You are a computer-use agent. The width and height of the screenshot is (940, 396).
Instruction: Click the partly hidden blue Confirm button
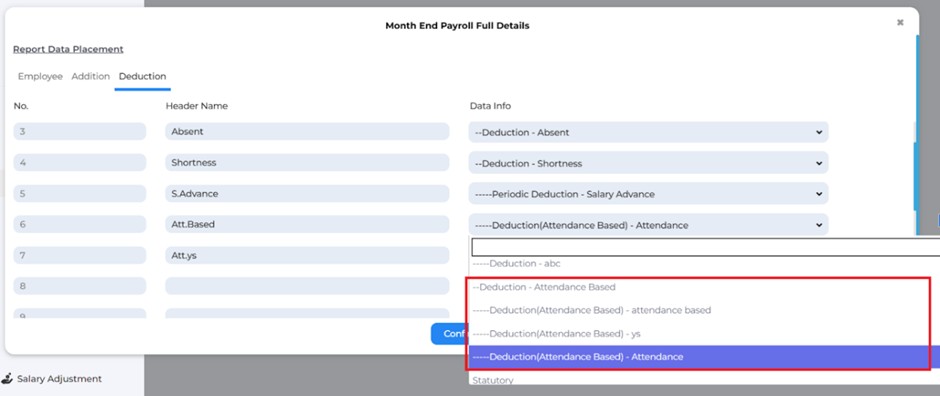pyautogui.click(x=450, y=334)
